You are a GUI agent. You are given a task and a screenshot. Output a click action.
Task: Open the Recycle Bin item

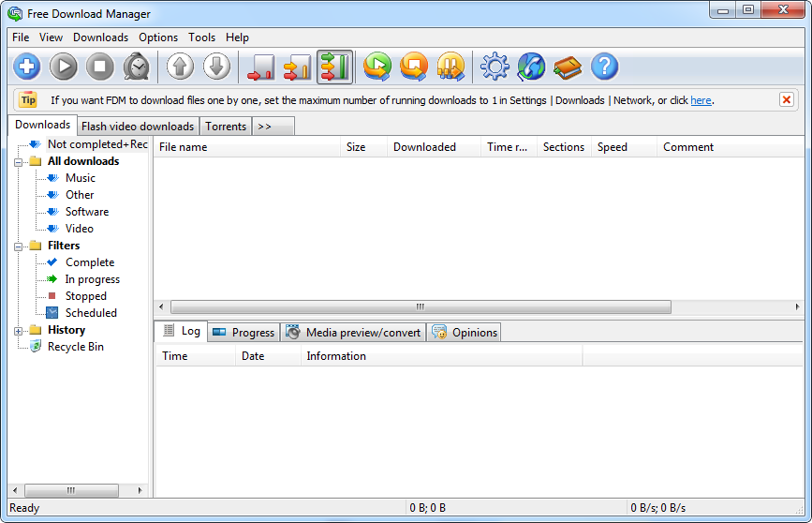(76, 347)
